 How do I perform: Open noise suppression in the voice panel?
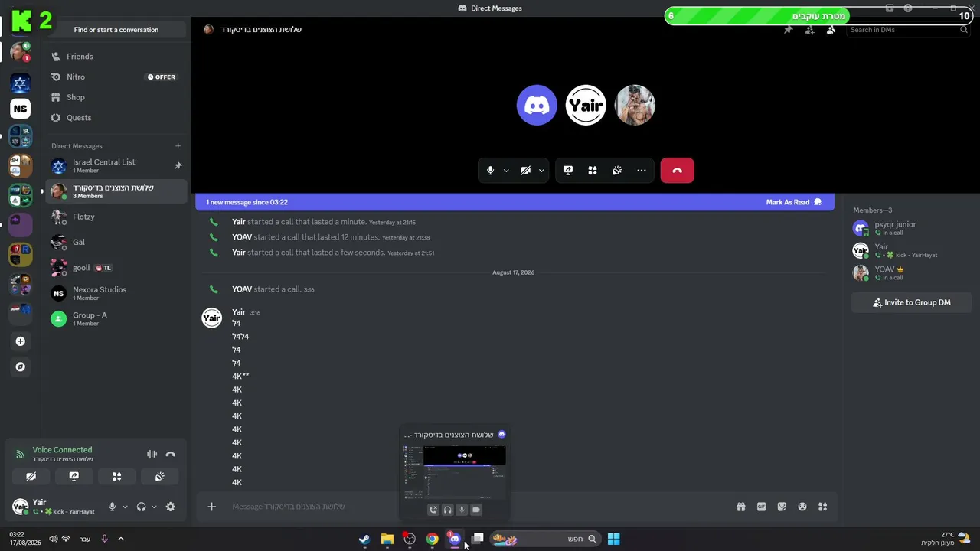coord(152,455)
